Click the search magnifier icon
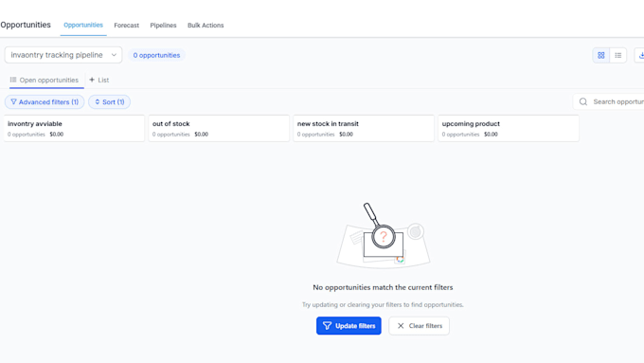The height and width of the screenshot is (363, 644). tap(583, 102)
